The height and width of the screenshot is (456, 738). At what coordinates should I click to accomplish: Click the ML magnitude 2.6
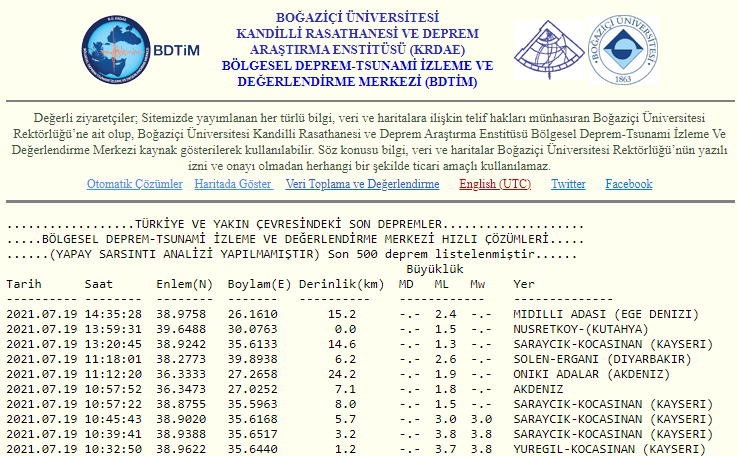445,360
